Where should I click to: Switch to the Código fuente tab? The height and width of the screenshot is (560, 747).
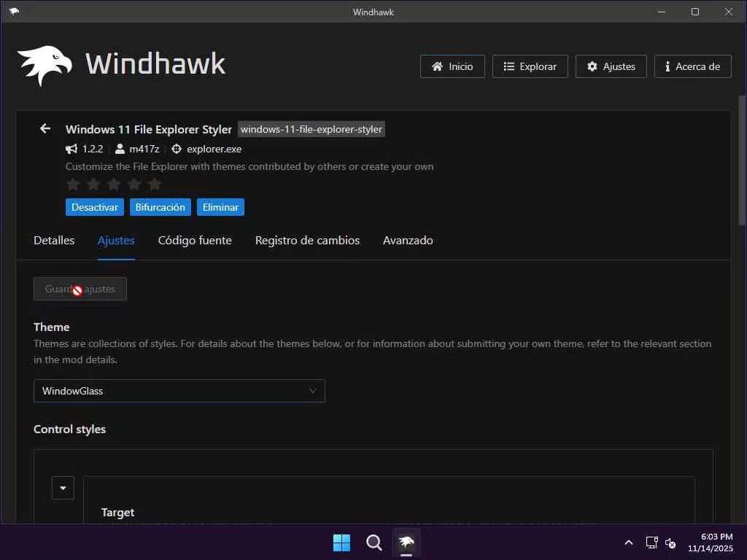195,241
